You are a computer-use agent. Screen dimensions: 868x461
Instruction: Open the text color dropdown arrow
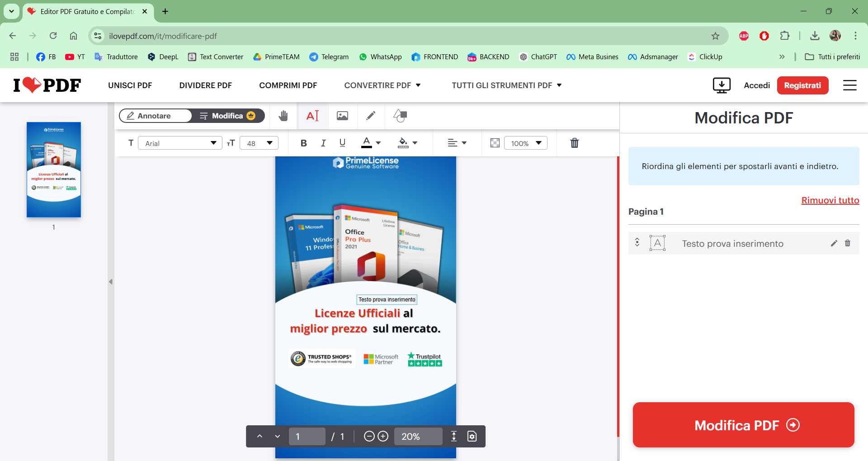pyautogui.click(x=378, y=143)
